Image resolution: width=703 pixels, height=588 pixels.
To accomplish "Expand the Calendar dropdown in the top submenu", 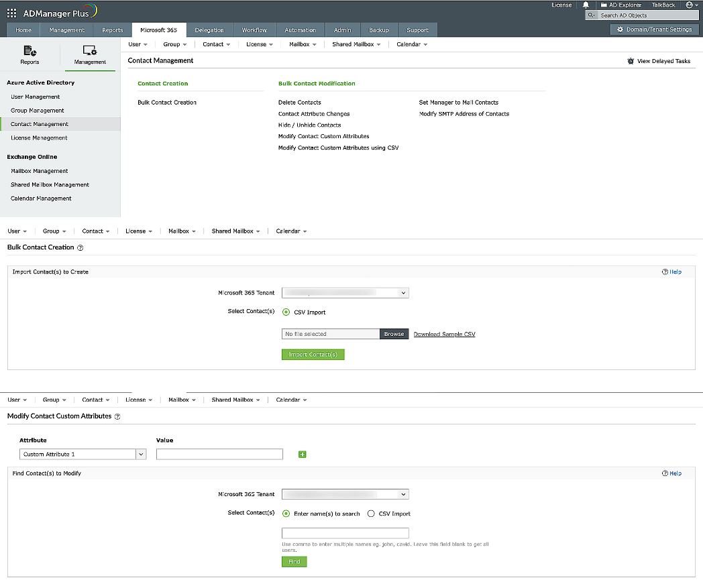I will [412, 44].
